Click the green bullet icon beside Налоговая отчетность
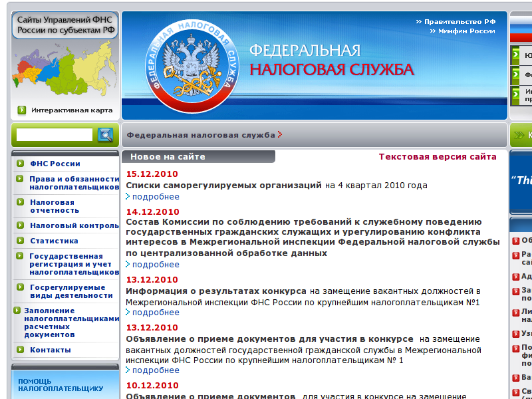 (x=21, y=202)
